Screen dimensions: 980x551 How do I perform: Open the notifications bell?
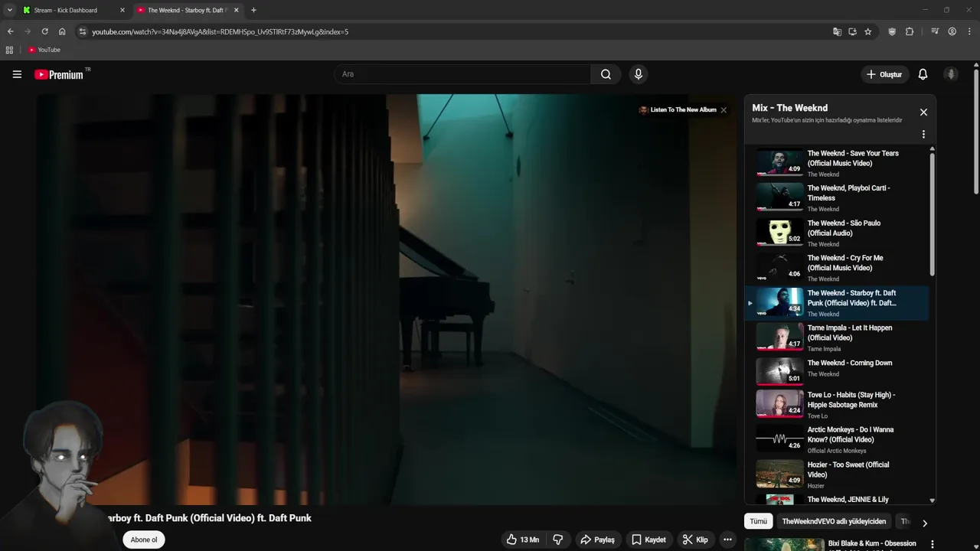[x=923, y=74]
